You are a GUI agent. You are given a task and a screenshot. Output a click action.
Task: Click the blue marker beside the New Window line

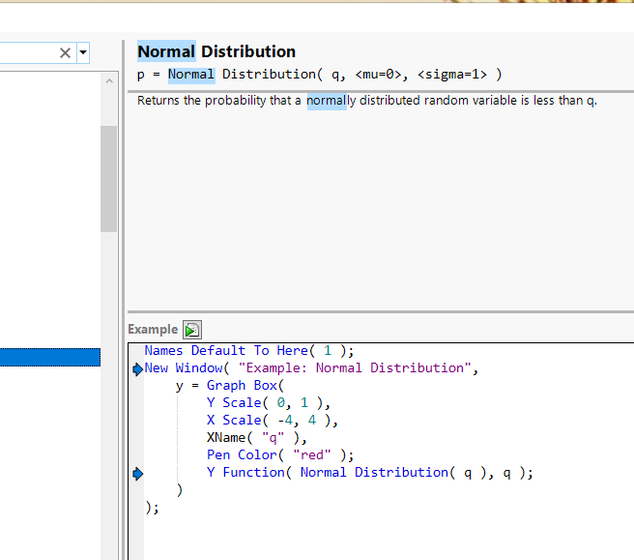[x=138, y=369]
